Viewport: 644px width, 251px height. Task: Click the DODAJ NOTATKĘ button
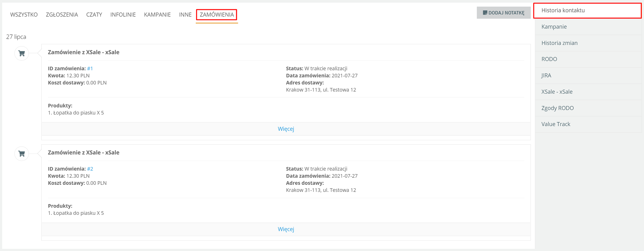point(504,13)
